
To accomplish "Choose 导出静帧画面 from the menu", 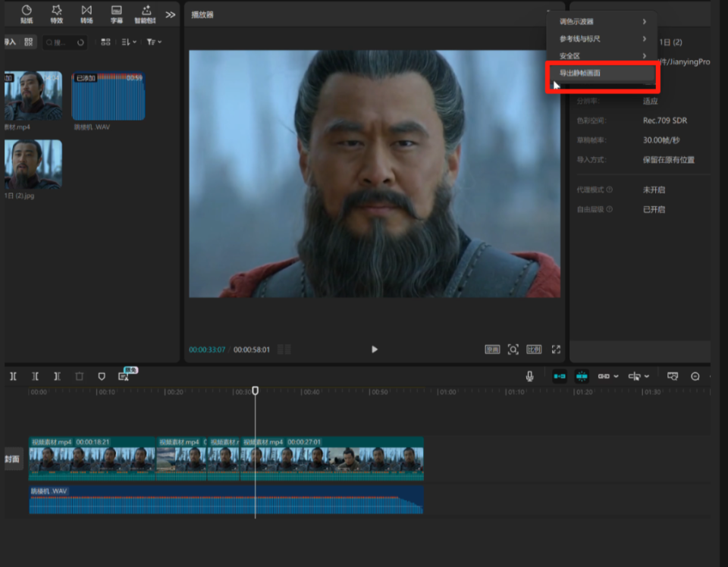I will click(x=602, y=74).
